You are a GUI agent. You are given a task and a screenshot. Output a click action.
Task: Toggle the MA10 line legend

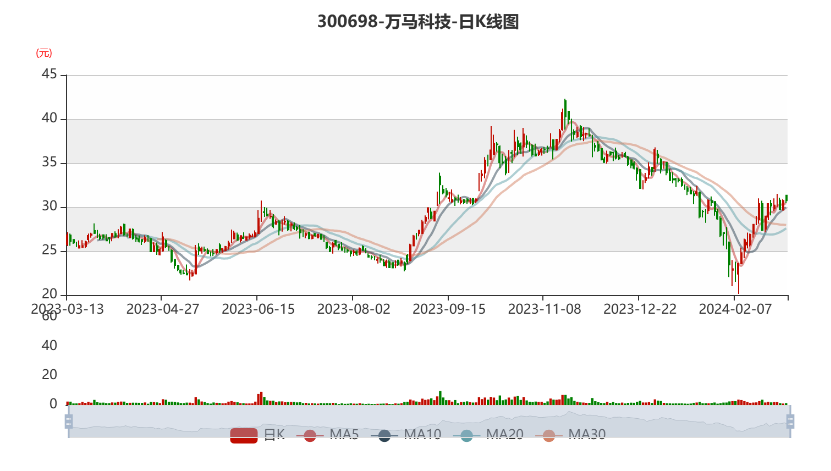coord(406,435)
